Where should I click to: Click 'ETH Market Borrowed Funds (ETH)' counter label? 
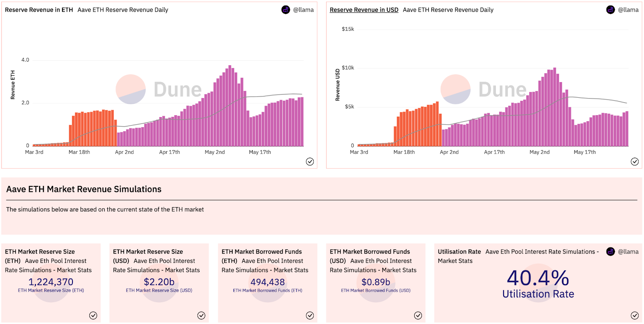tap(268, 290)
